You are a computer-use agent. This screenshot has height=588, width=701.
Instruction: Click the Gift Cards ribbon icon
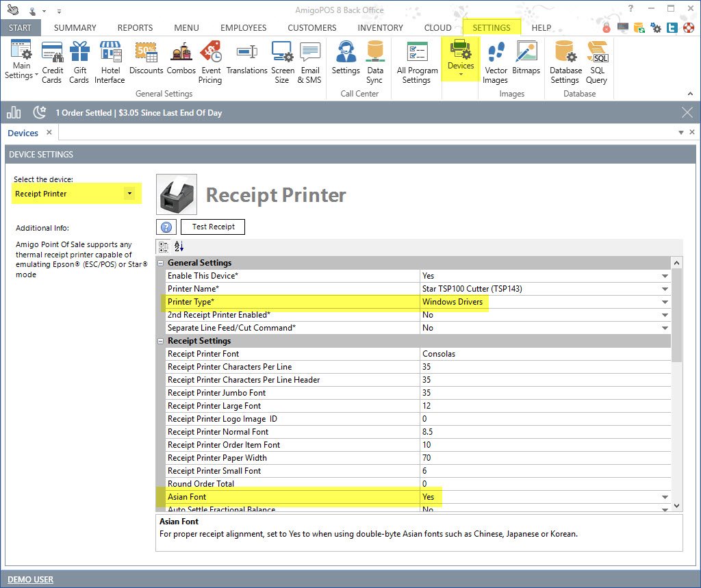pyautogui.click(x=79, y=62)
